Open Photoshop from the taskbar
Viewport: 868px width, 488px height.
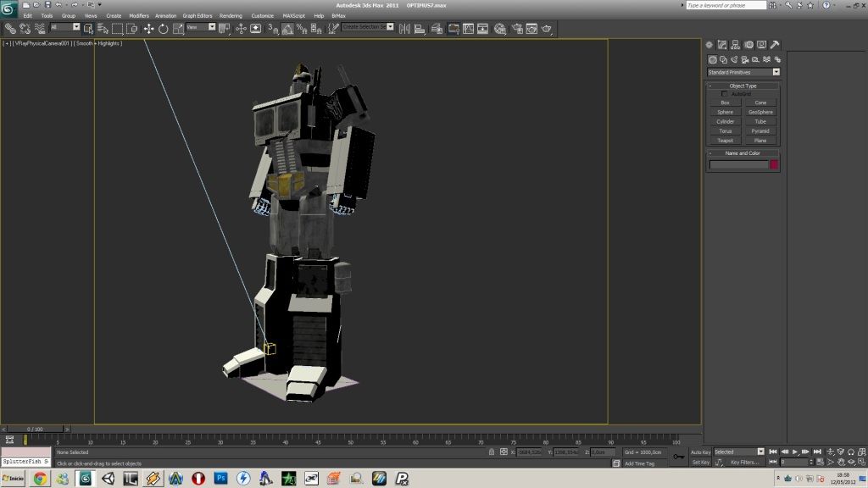coord(221,479)
